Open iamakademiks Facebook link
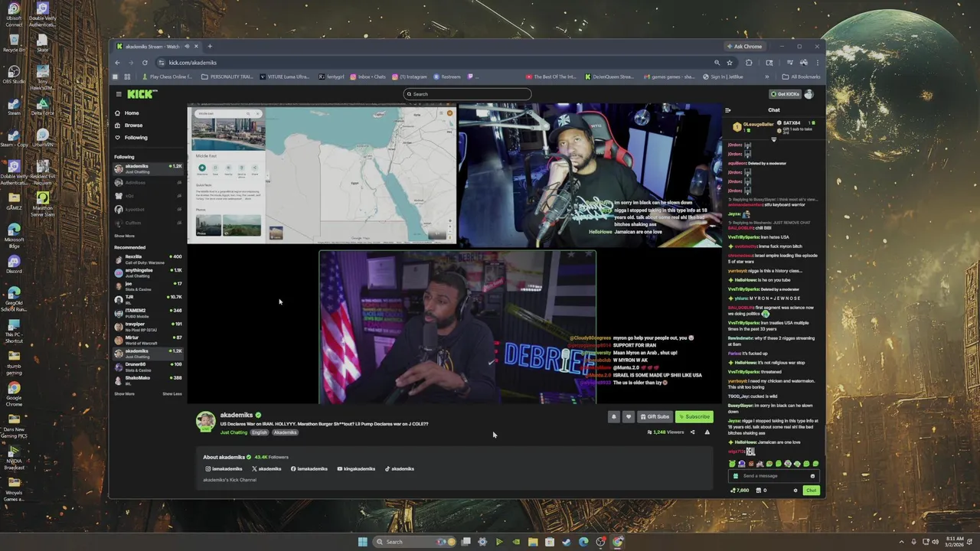This screenshot has height=551, width=980. click(309, 468)
